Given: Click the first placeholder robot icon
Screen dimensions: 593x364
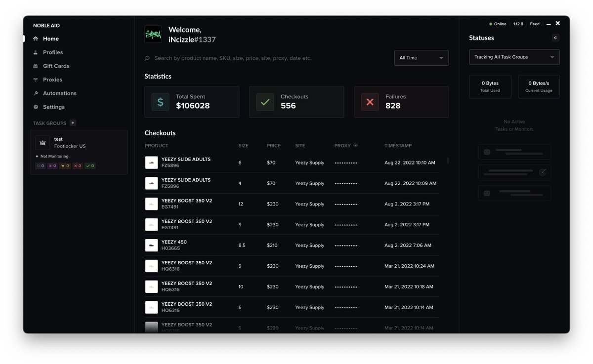Looking at the screenshot, I should point(487,152).
